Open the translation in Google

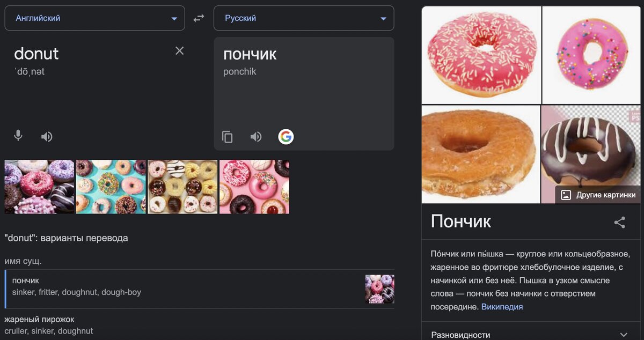tap(286, 137)
